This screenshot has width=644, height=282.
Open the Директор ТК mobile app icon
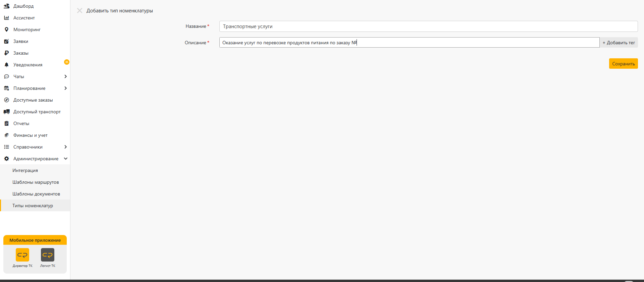[x=22, y=255]
